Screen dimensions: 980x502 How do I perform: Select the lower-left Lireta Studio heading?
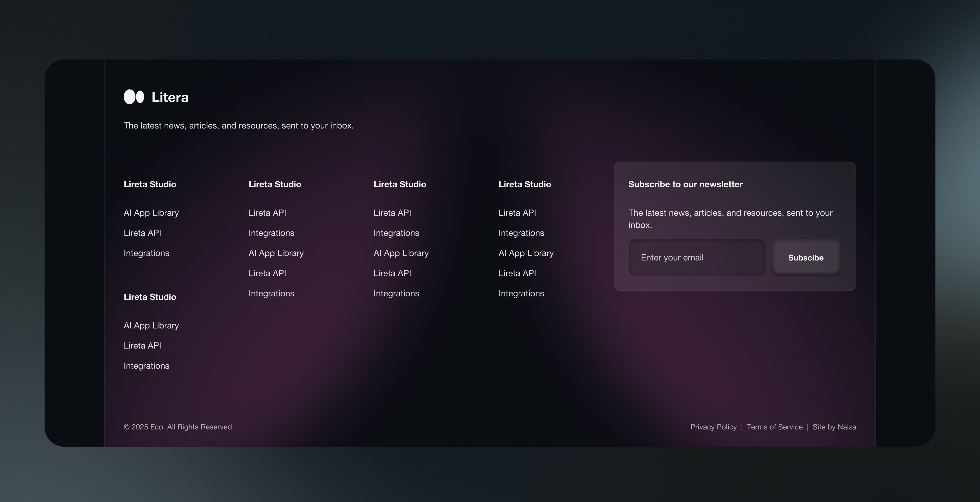[150, 297]
